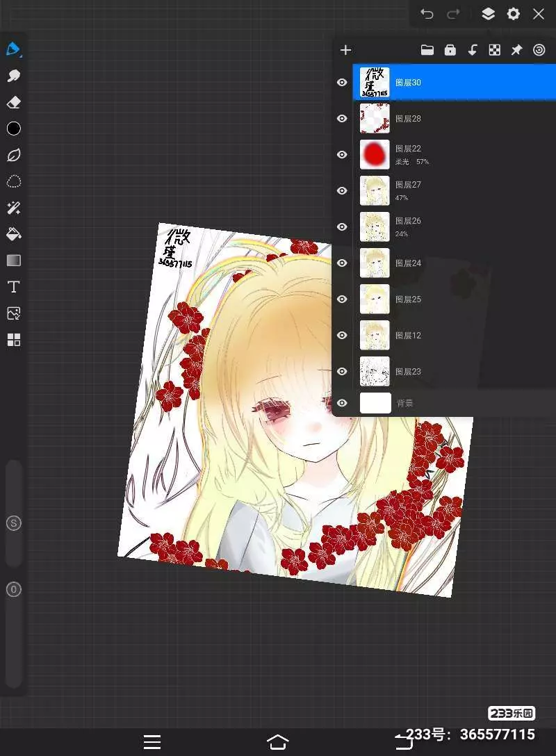Open the black color swatch
Screen dimensions: 556x756
tap(14, 129)
